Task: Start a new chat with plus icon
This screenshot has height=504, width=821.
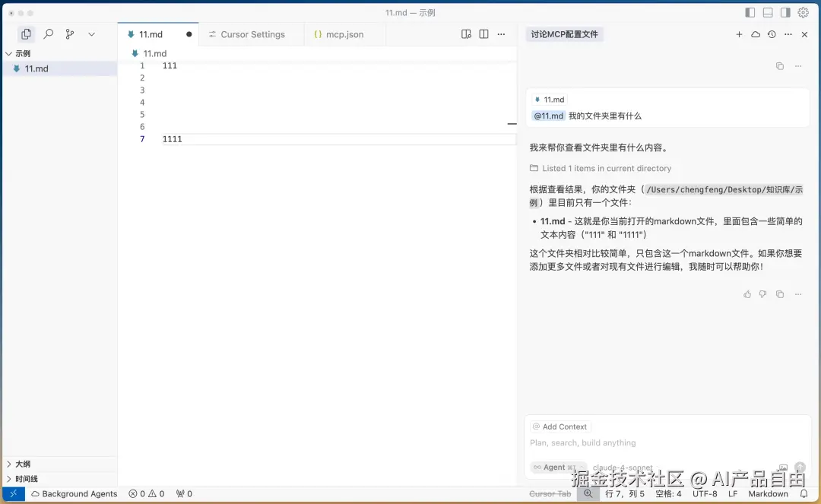Action: 739,34
